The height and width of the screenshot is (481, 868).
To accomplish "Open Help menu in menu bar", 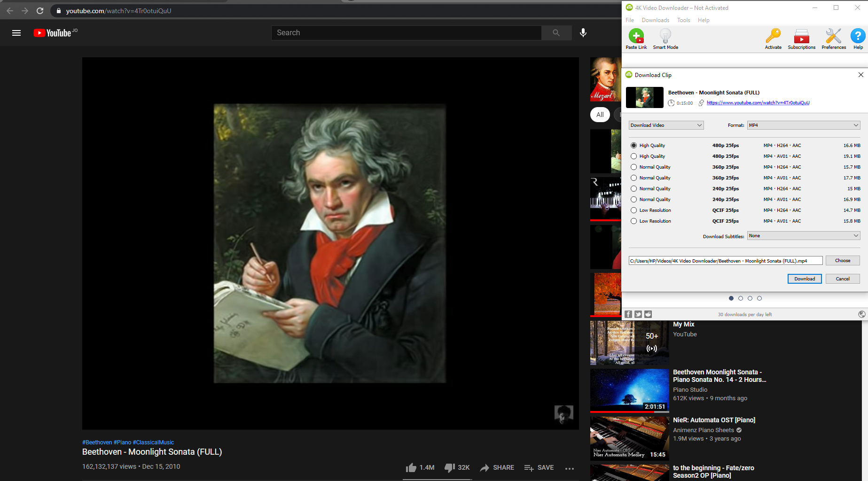I will tap(704, 20).
